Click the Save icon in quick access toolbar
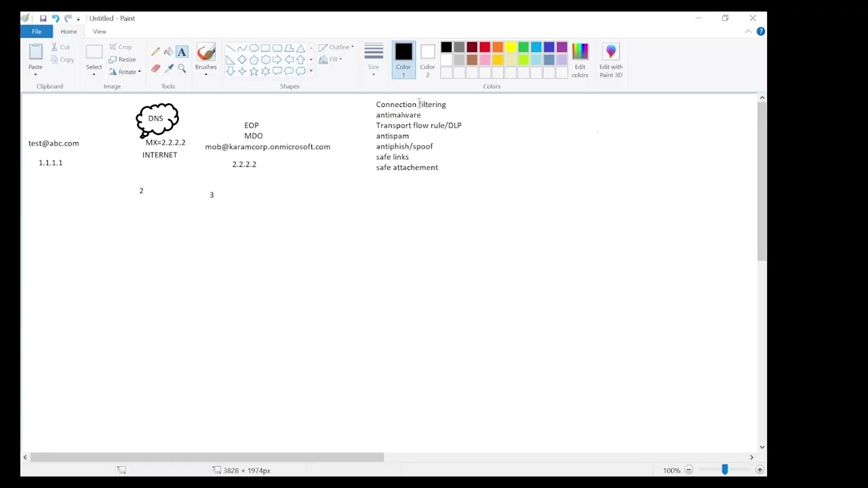868x488 pixels. coord(43,18)
